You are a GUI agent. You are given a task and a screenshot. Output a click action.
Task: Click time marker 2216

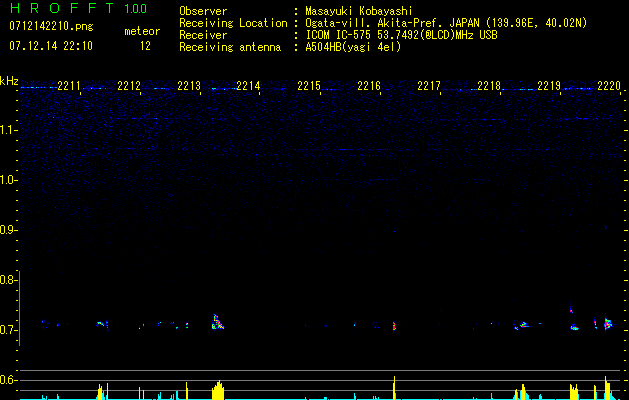[369, 86]
